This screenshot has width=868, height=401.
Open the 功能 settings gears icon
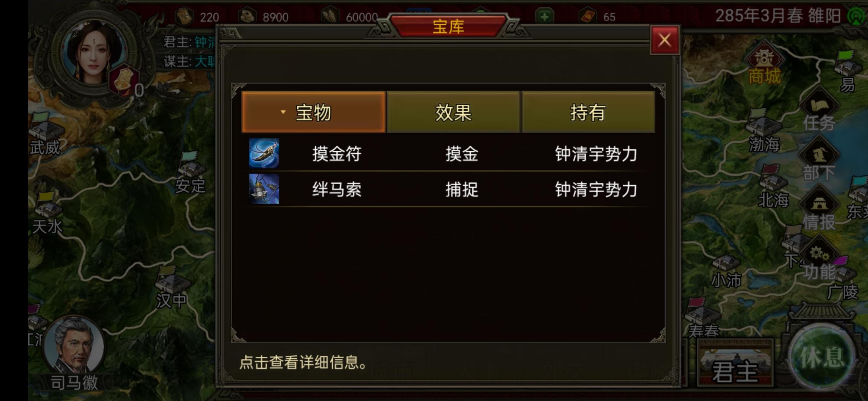coord(819,254)
